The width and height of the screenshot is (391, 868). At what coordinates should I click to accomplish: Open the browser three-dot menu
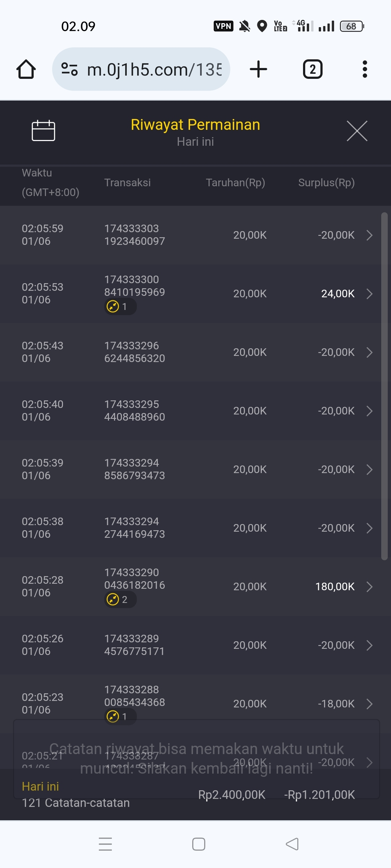365,69
